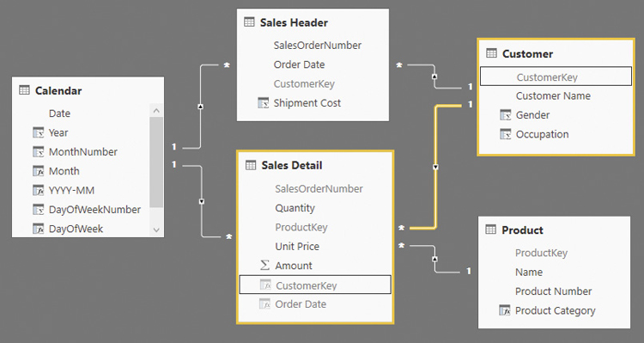Screen dimensions: 644x343
Task: Click the Sales Detail table icon
Action: point(251,165)
